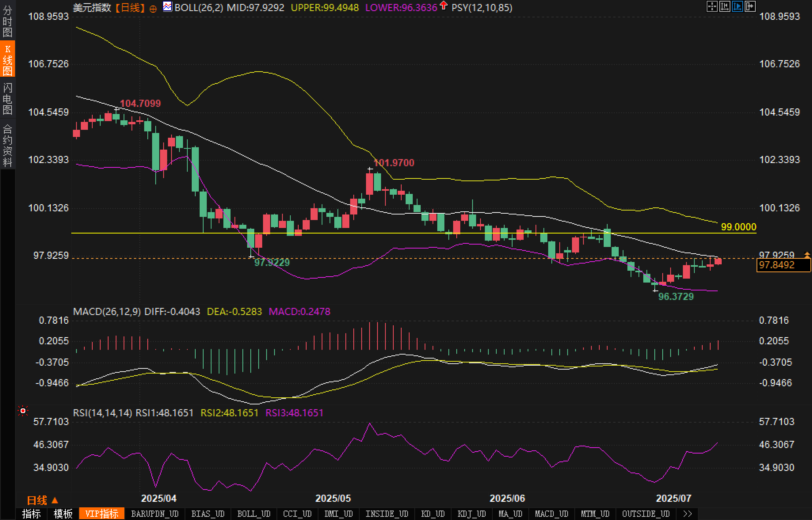The width and height of the screenshot is (812, 520).
Task: Click the 美元指数 chart title
Action: (x=92, y=8)
